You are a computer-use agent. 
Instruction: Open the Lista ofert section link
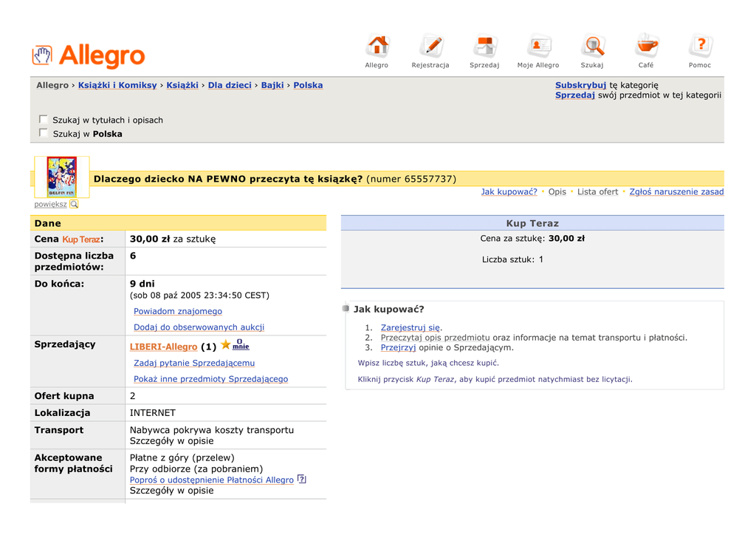597,191
